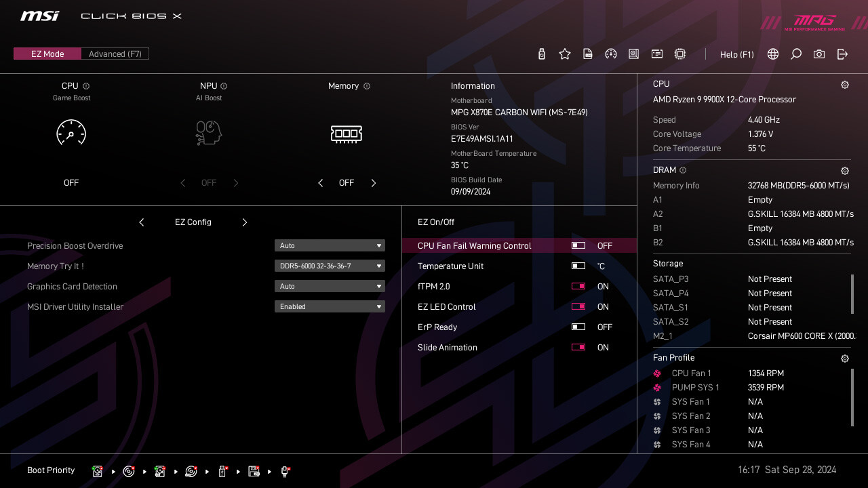This screenshot has width=868, height=488.
Task: Click the AMD Ryzen 9 9900X processor name
Action: [724, 100]
